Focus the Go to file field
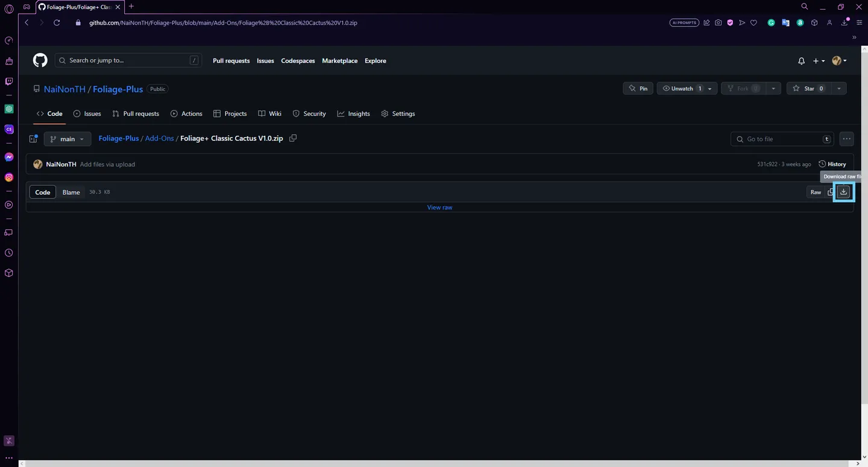This screenshot has width=868, height=467. click(x=782, y=139)
